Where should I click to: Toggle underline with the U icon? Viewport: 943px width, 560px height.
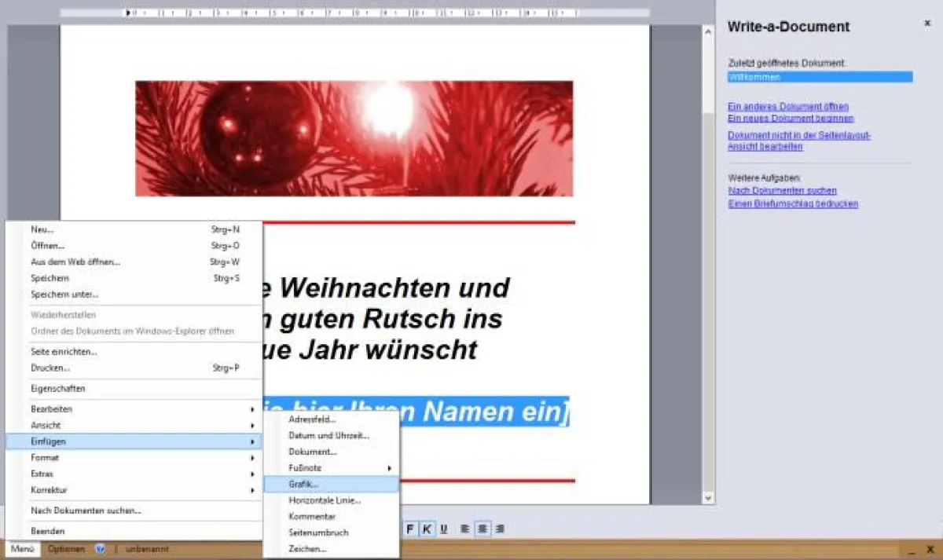(443, 529)
